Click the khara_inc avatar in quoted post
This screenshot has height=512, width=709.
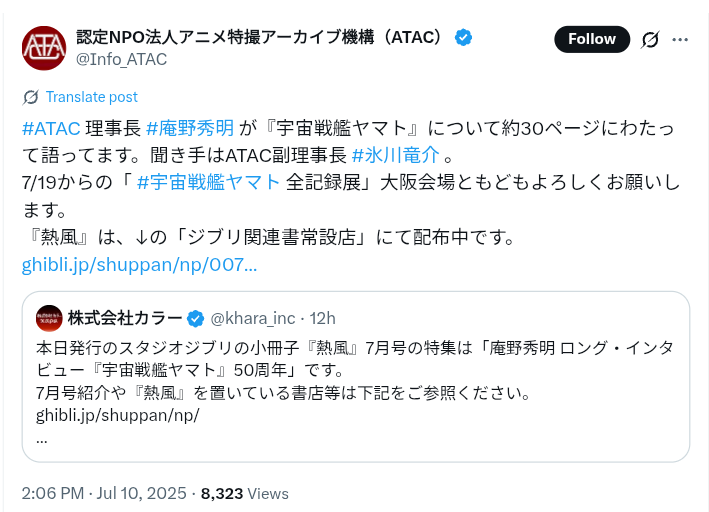(49, 318)
